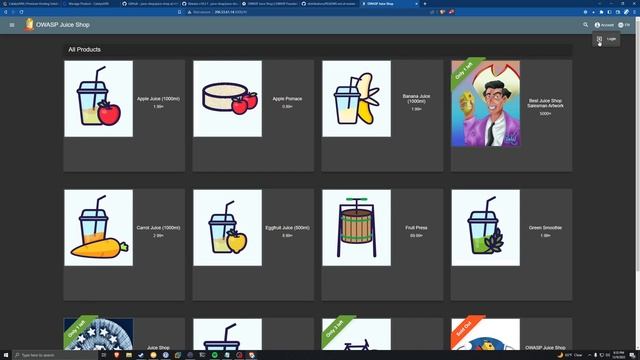Click the taskbar clock
Screen dimensions: 640x360
[x=619, y=355]
